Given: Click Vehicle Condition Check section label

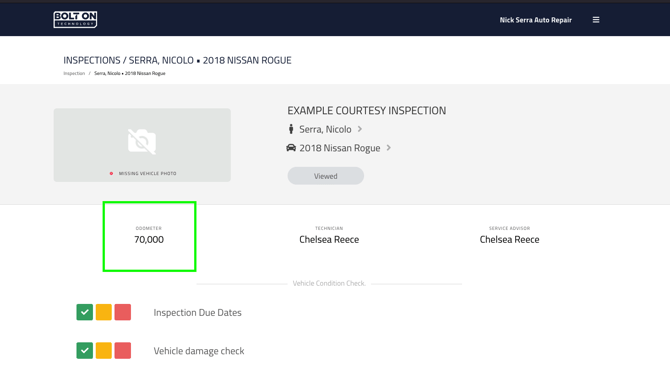Looking at the screenshot, I should click(329, 283).
